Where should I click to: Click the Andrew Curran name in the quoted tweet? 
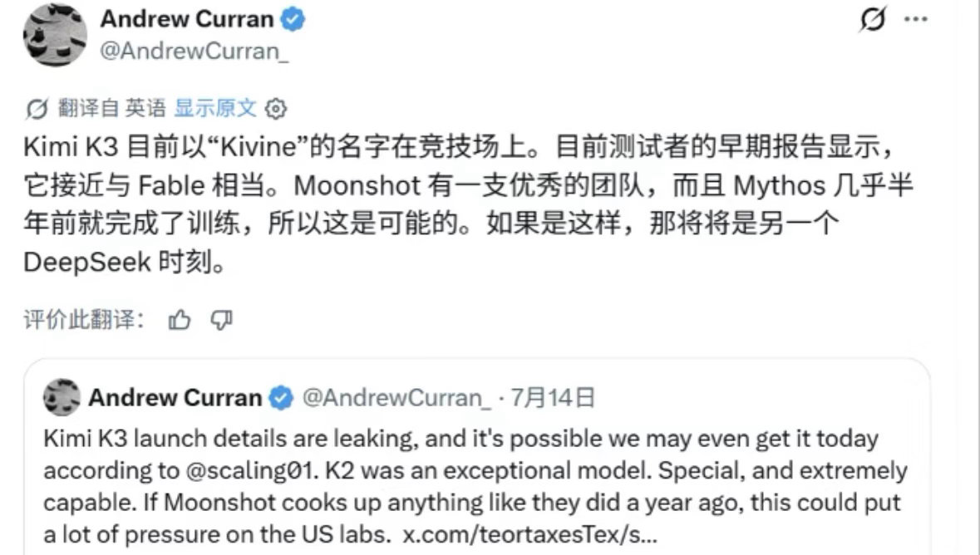click(x=175, y=397)
